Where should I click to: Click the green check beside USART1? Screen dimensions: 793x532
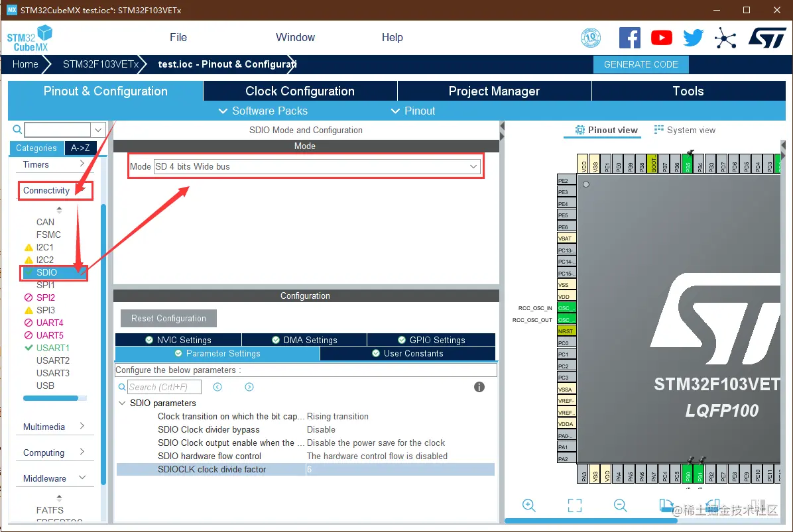click(29, 348)
